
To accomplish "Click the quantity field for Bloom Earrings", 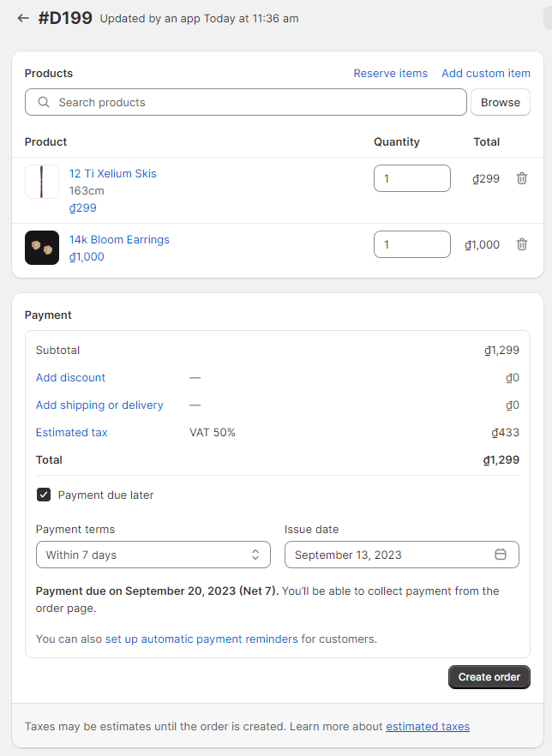I will (411, 244).
